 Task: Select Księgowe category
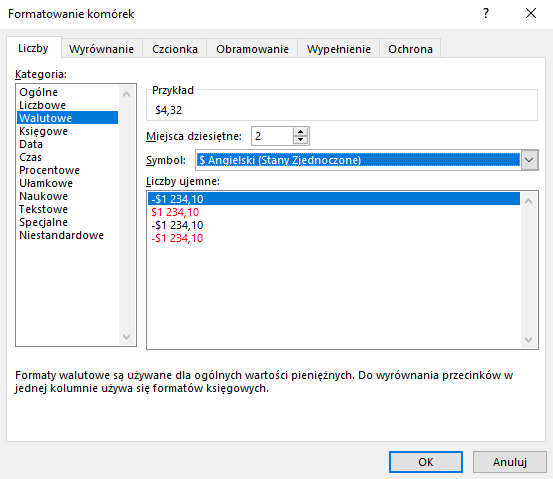(43, 131)
